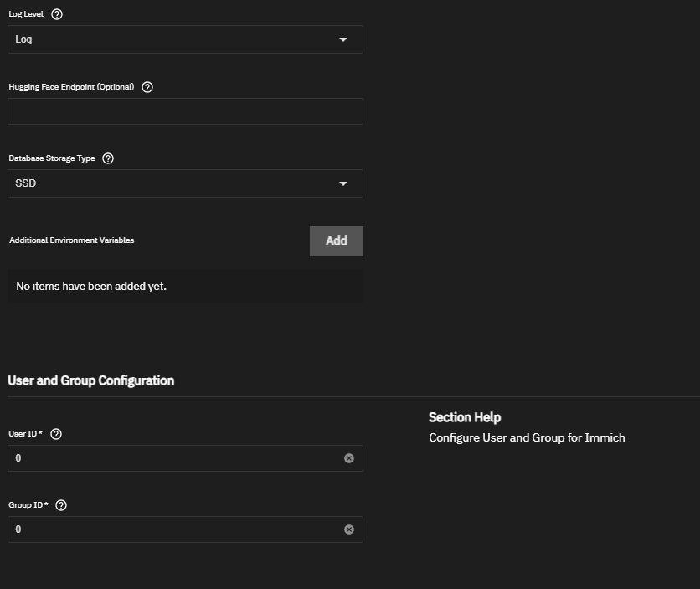
Task: Focus the Hugging Face Endpoint input field
Action: (x=185, y=111)
